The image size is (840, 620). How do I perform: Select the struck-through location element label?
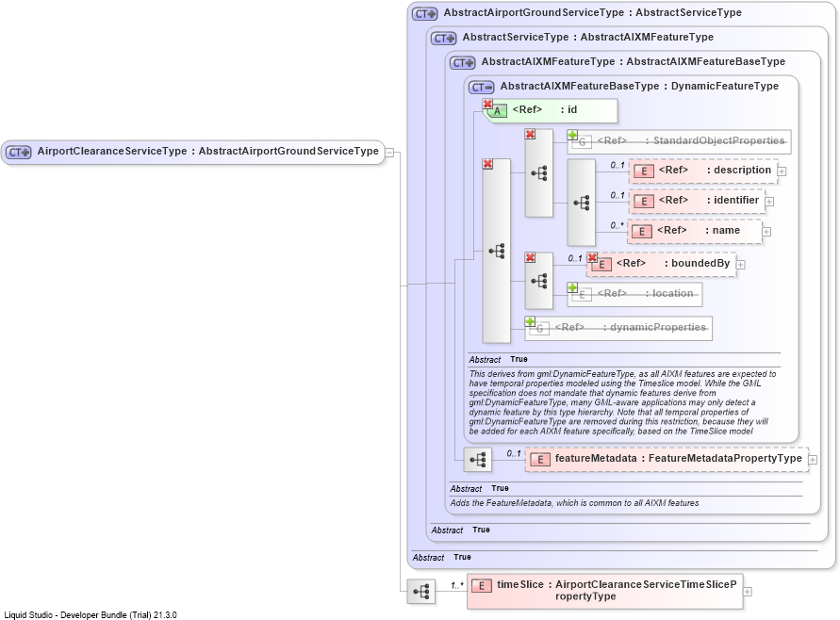click(x=645, y=293)
